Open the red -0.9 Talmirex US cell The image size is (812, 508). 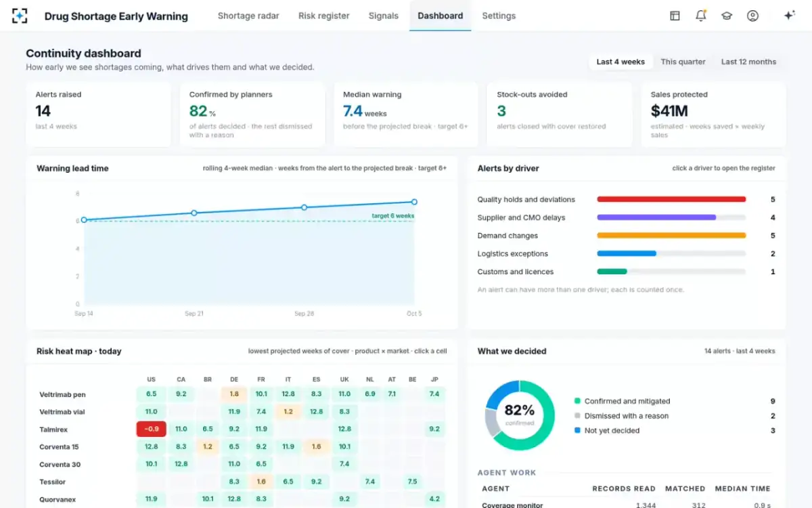[x=152, y=429]
